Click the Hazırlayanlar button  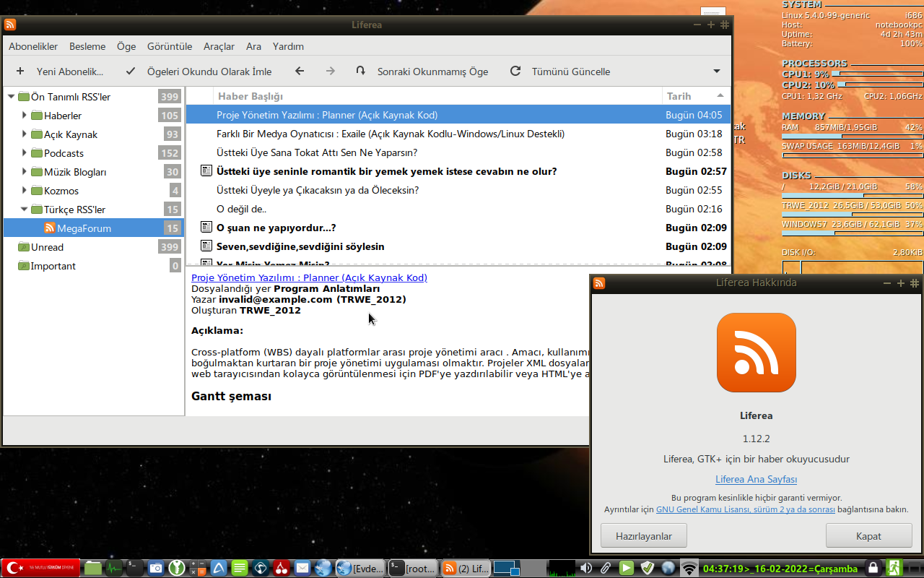coord(644,536)
